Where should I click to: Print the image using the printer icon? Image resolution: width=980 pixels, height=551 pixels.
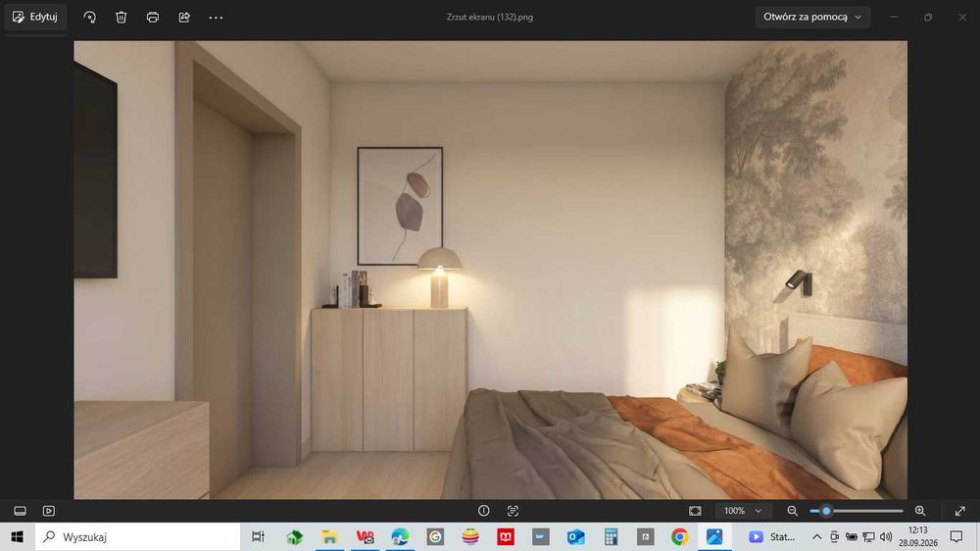pyautogui.click(x=153, y=18)
